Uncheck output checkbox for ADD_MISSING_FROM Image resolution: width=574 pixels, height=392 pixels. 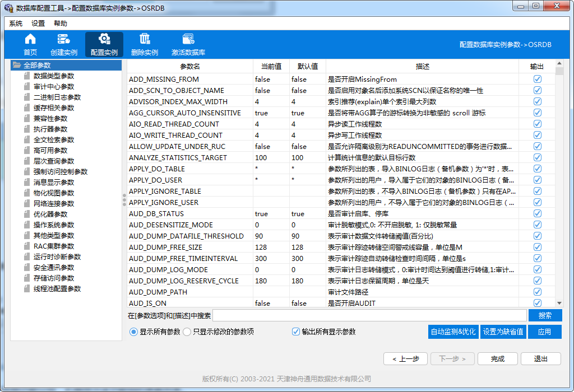538,79
